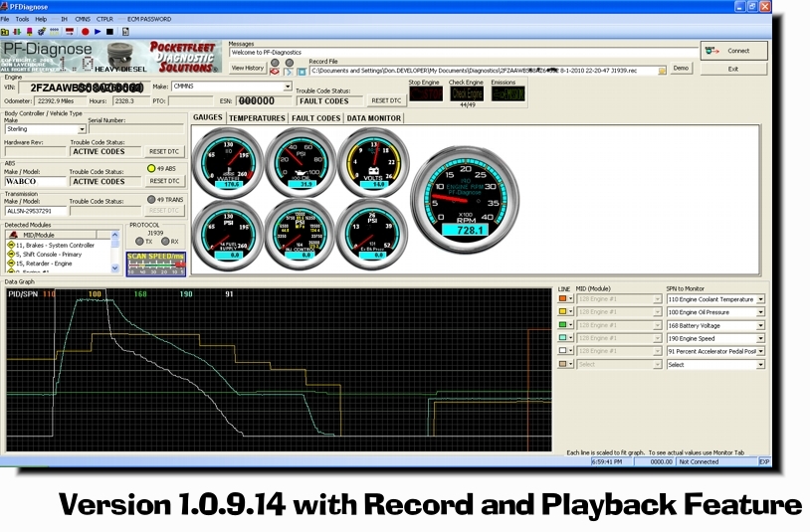The image size is (810, 532).
Task: Click the folder browse icon in Record File field
Action: pyautogui.click(x=662, y=71)
